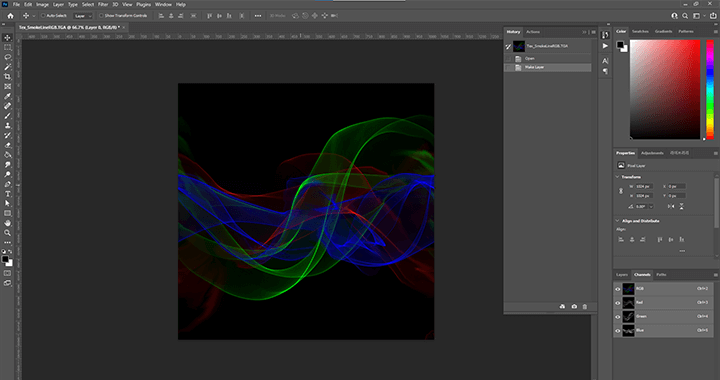Open the Window menu
The image size is (720, 380).
(163, 5)
